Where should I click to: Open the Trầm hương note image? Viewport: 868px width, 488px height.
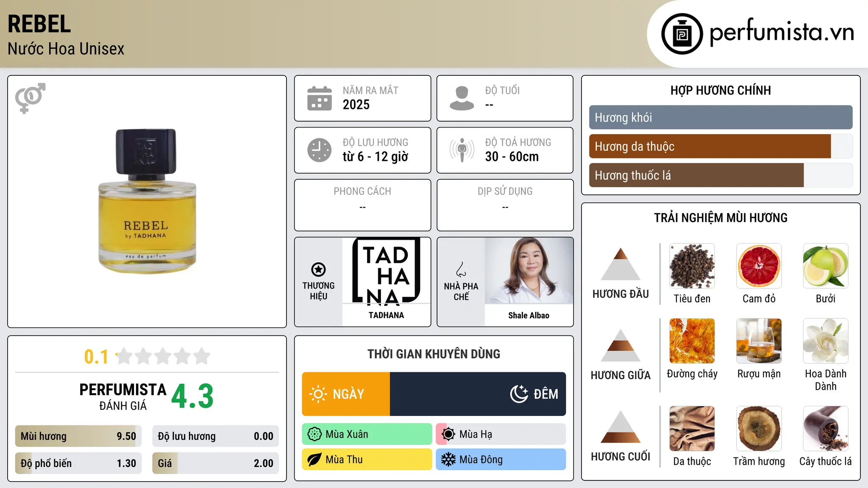pyautogui.click(x=759, y=429)
